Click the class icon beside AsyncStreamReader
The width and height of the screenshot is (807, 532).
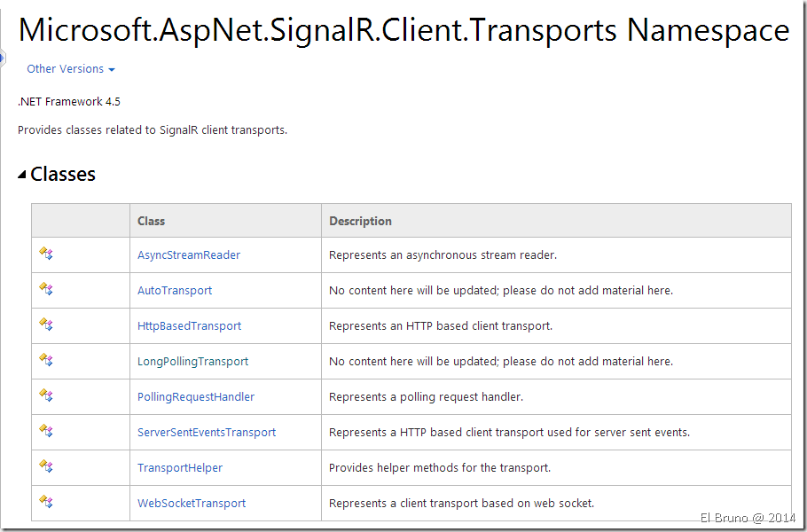46,254
